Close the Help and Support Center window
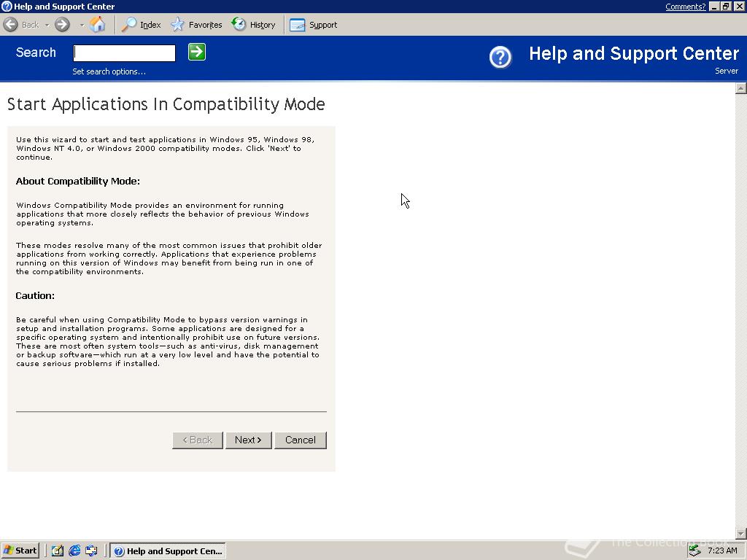 click(738, 6)
